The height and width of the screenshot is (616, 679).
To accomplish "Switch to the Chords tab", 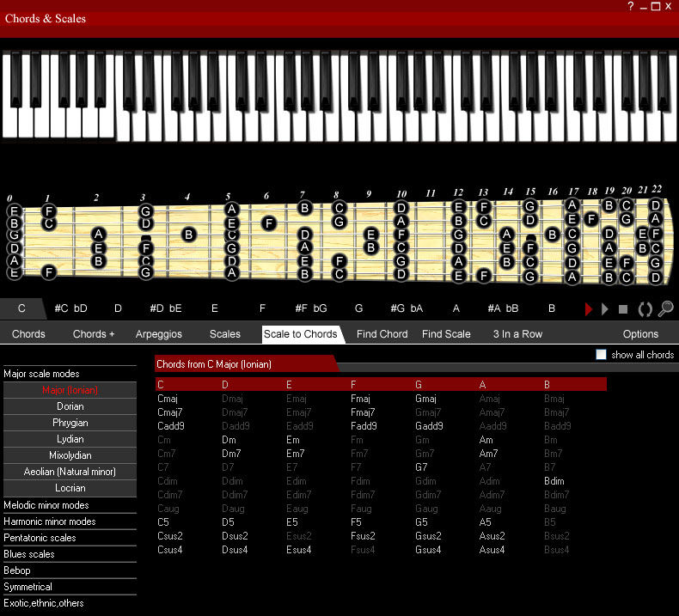I will click(x=28, y=334).
